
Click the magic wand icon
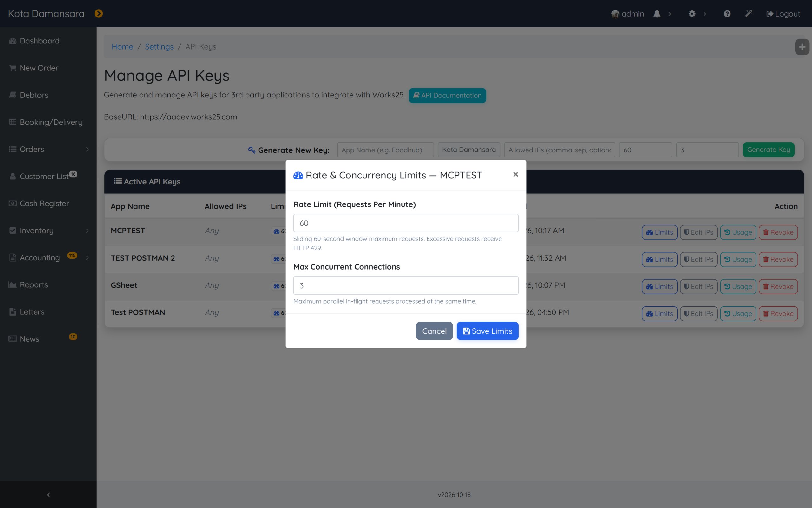(749, 13)
